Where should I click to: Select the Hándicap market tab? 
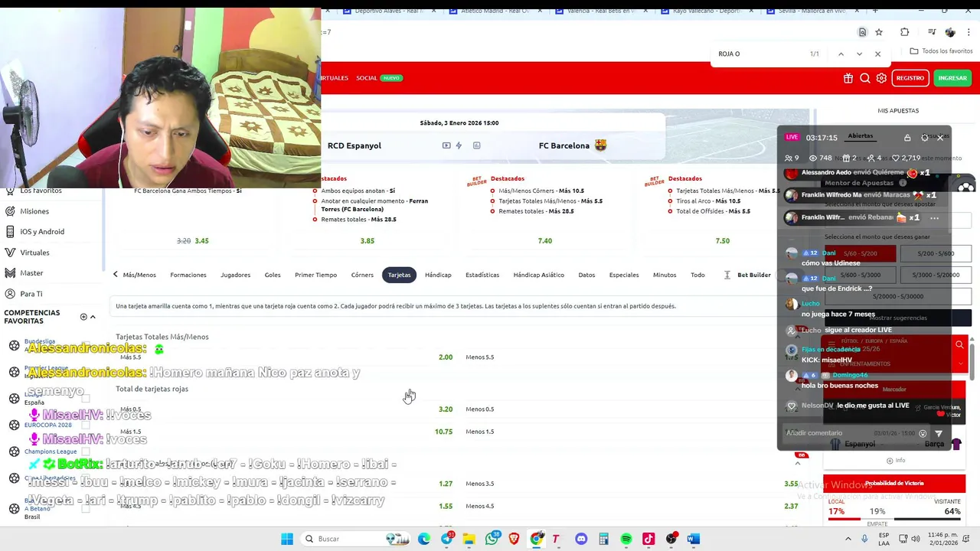[x=438, y=275]
